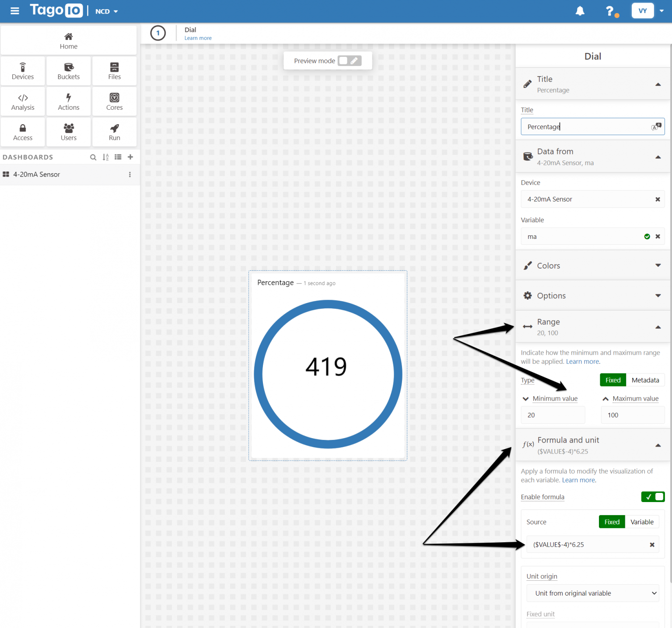Search dashboards using magnifier icon

[93, 157]
